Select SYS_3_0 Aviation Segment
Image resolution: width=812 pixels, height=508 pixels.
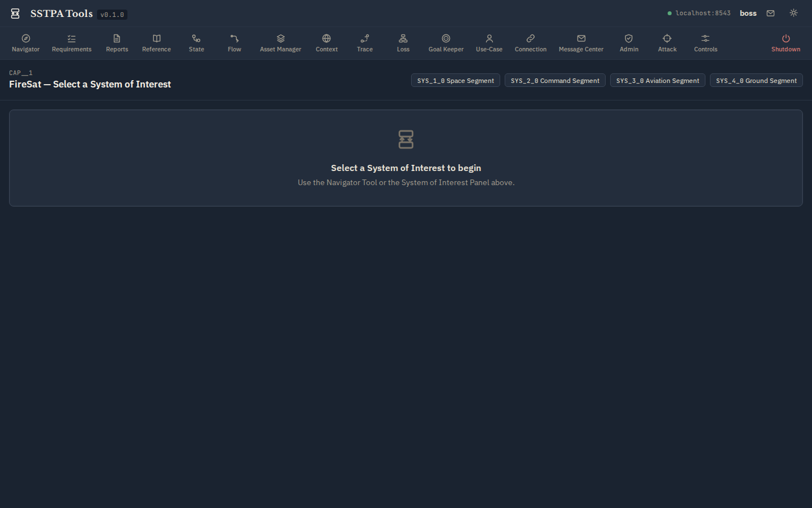click(657, 81)
